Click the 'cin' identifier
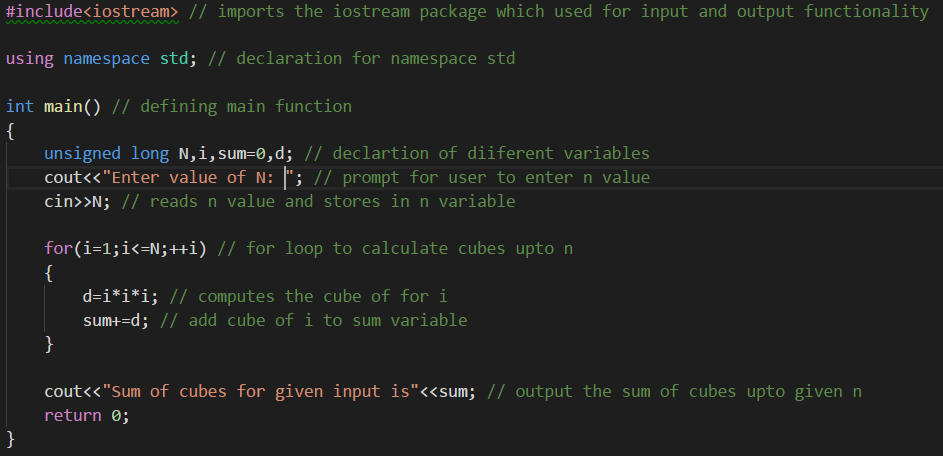 (x=58, y=201)
